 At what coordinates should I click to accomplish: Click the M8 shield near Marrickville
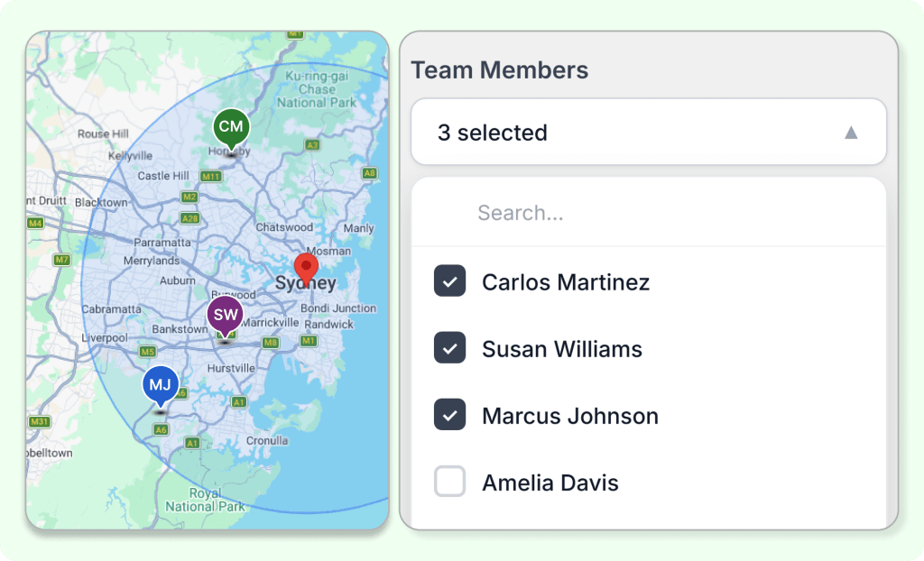[x=271, y=341]
